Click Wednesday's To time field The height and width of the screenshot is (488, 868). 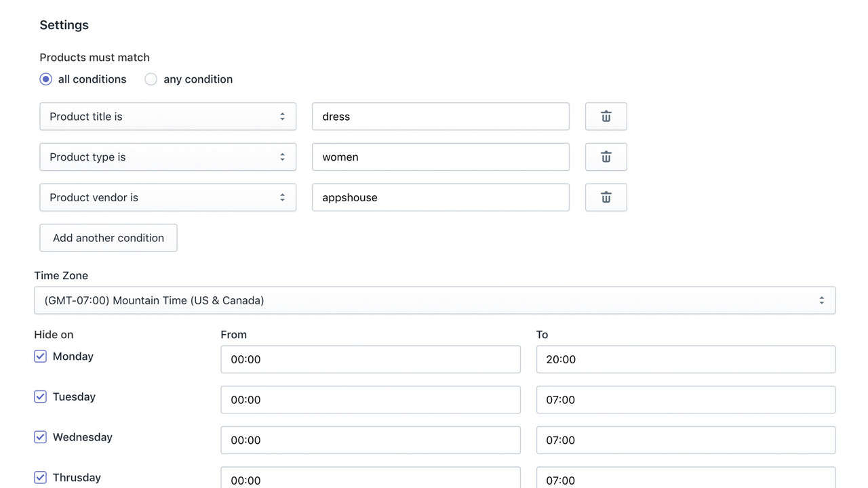[x=686, y=440]
